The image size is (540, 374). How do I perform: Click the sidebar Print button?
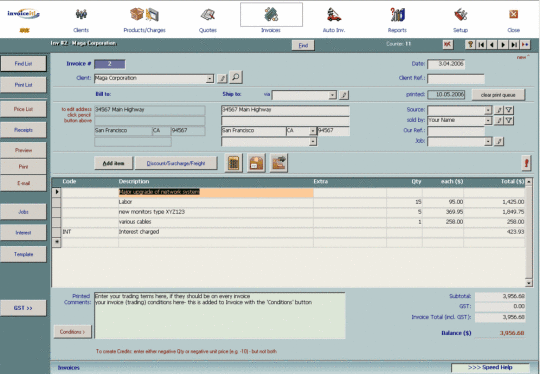pyautogui.click(x=23, y=167)
